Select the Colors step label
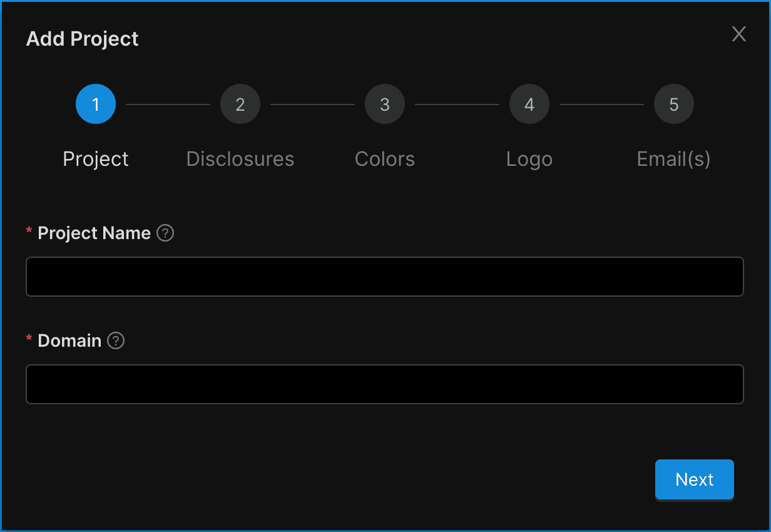This screenshot has width=771, height=532. (x=385, y=159)
